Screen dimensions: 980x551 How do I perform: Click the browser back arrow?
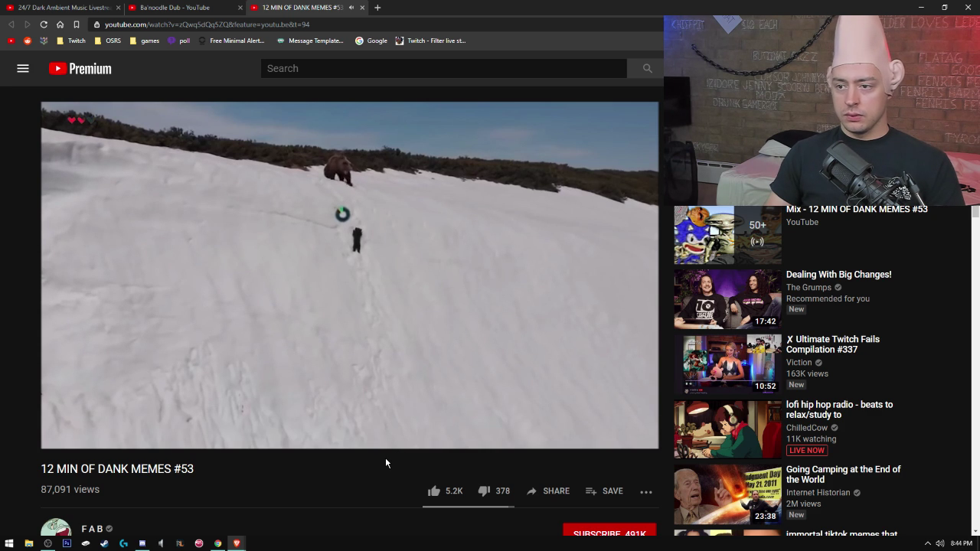(x=11, y=24)
